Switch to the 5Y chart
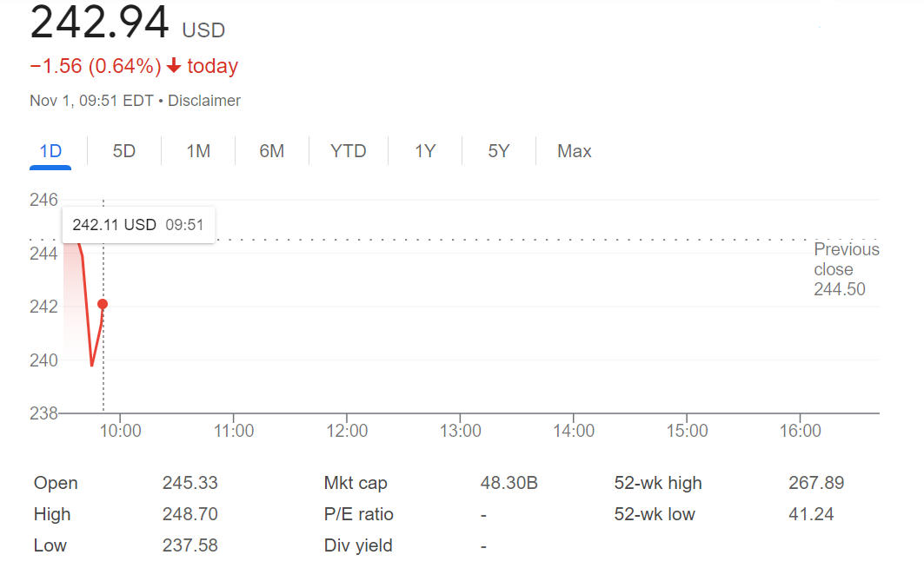The height and width of the screenshot is (568, 924). [498, 151]
